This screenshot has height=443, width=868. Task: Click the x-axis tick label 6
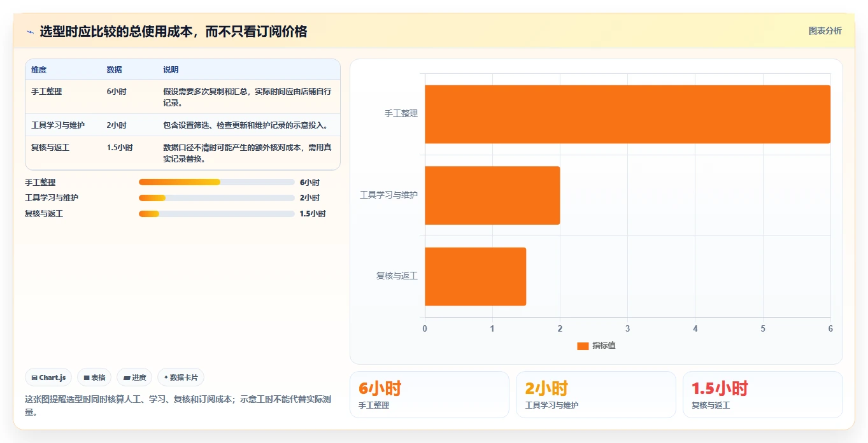(830, 329)
